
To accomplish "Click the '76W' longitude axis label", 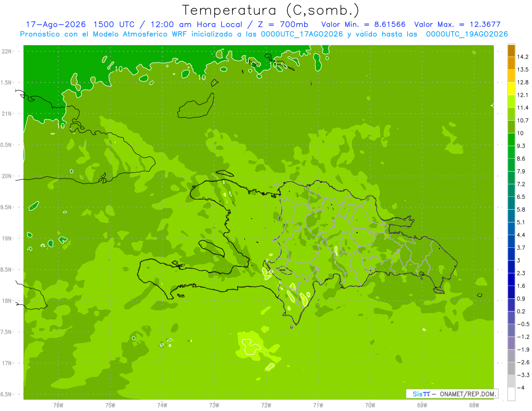I will tap(58, 405).
